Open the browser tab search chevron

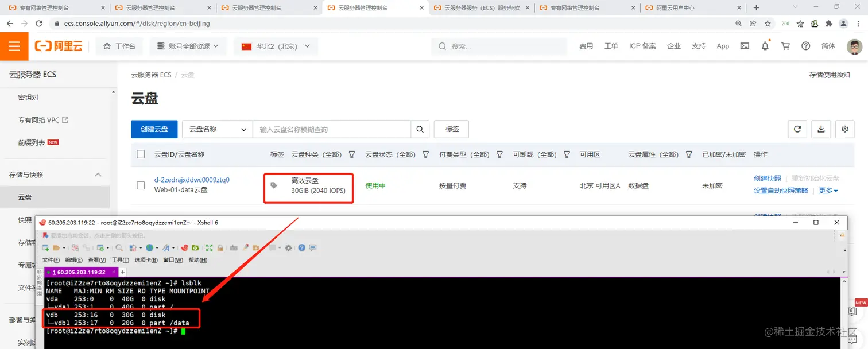[795, 7]
